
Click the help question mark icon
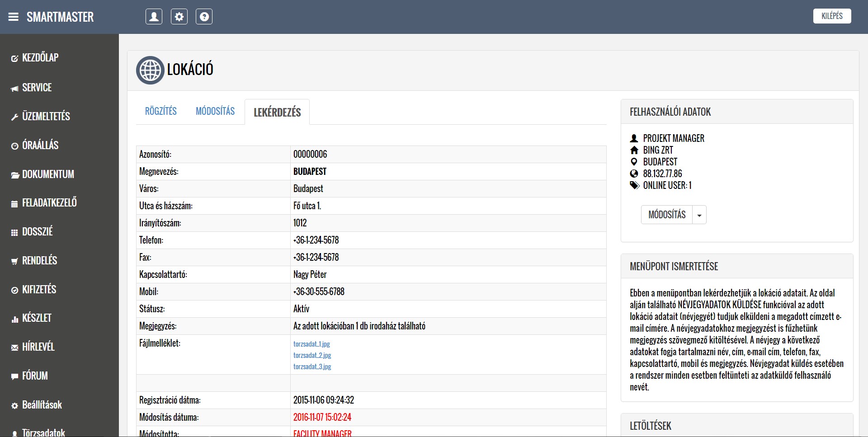pyautogui.click(x=204, y=17)
